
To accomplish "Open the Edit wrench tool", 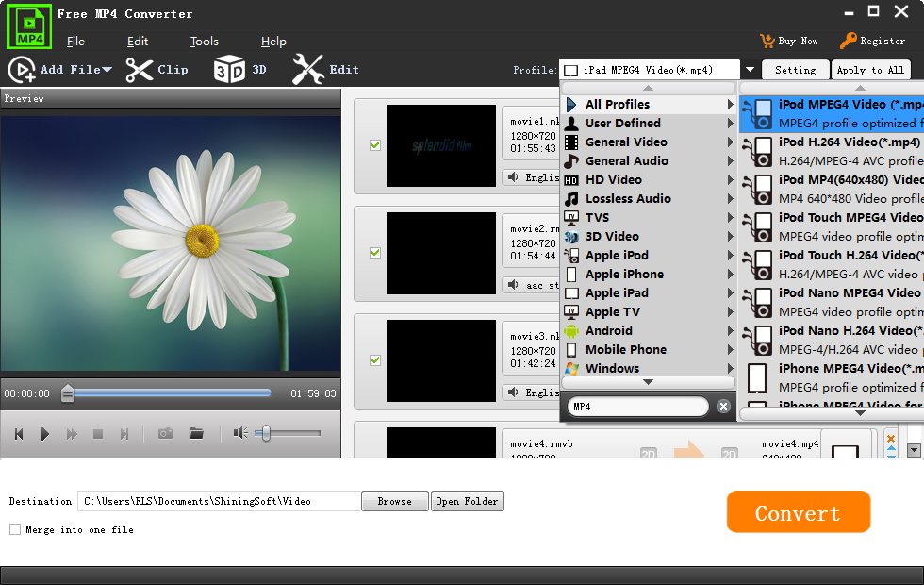I will point(307,70).
